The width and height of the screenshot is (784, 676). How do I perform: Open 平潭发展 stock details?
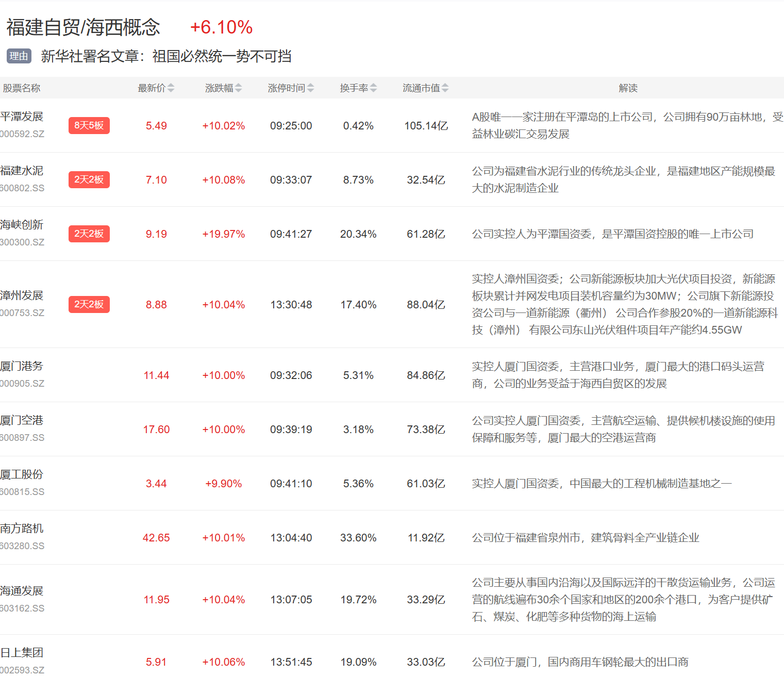(x=22, y=117)
